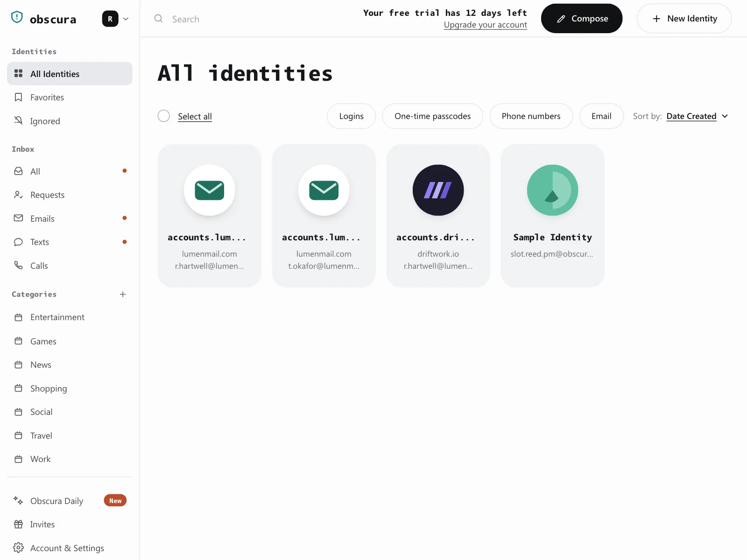Click the Account & Settings gear icon
The height and width of the screenshot is (560, 747).
pos(19,547)
